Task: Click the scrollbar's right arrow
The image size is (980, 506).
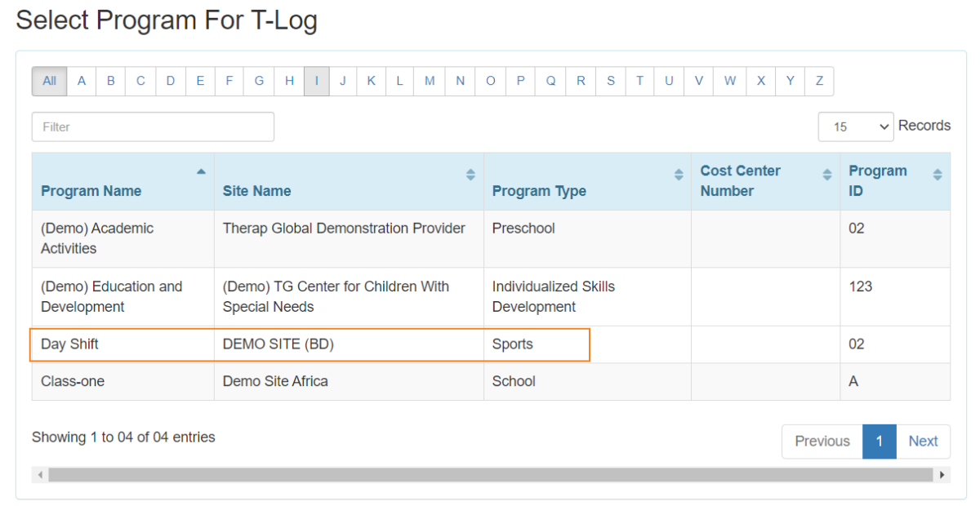Action: (x=941, y=474)
